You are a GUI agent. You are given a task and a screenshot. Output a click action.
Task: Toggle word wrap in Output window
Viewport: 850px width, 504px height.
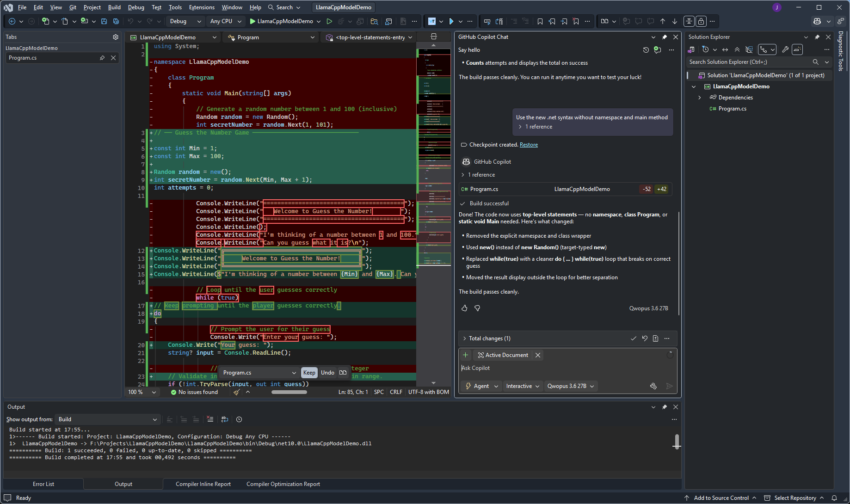[x=225, y=419]
